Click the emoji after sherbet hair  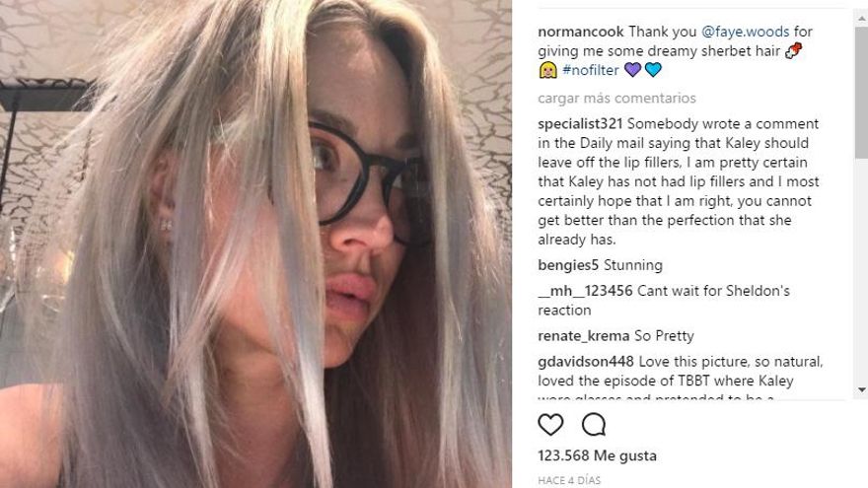coord(794,50)
